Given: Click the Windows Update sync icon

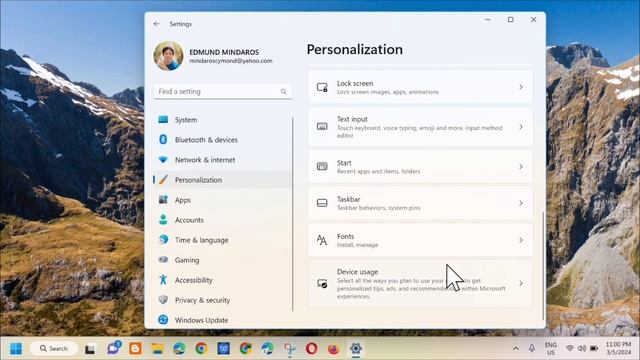Looking at the screenshot, I should coord(163,320).
